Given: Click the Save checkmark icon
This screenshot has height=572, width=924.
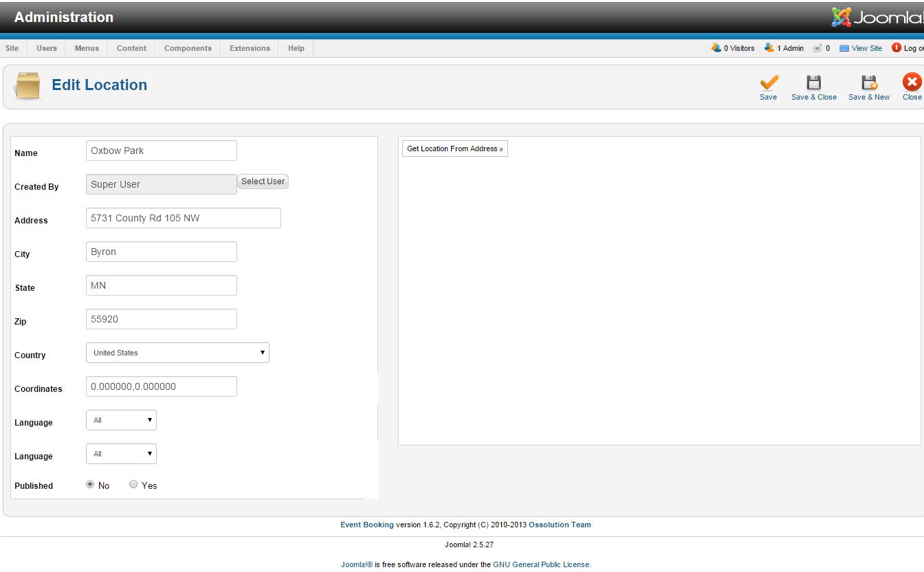Looking at the screenshot, I should click(769, 82).
